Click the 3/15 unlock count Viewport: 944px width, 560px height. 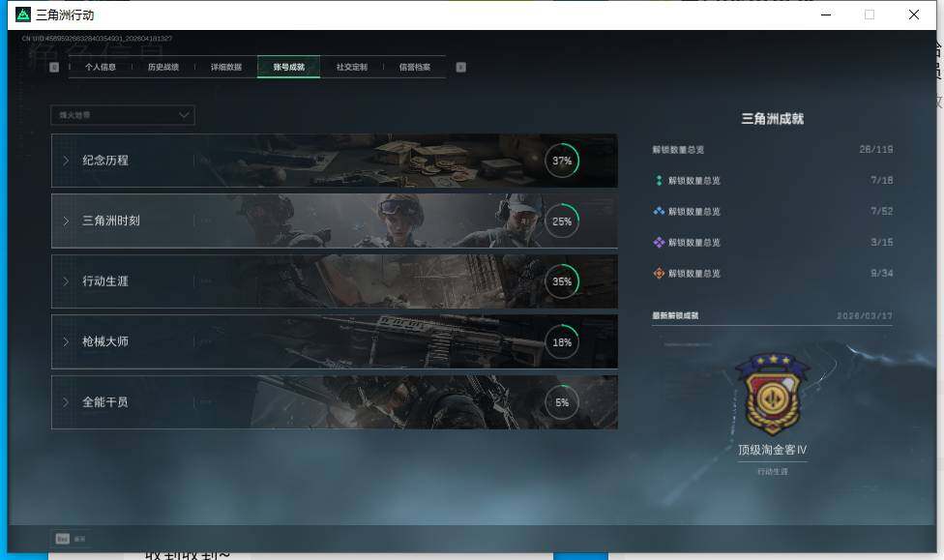(x=881, y=242)
